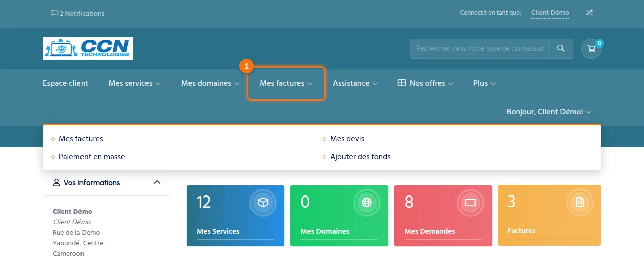Collapse the Vos informations panel chevron
This screenshot has height=262, width=644.
tap(157, 182)
